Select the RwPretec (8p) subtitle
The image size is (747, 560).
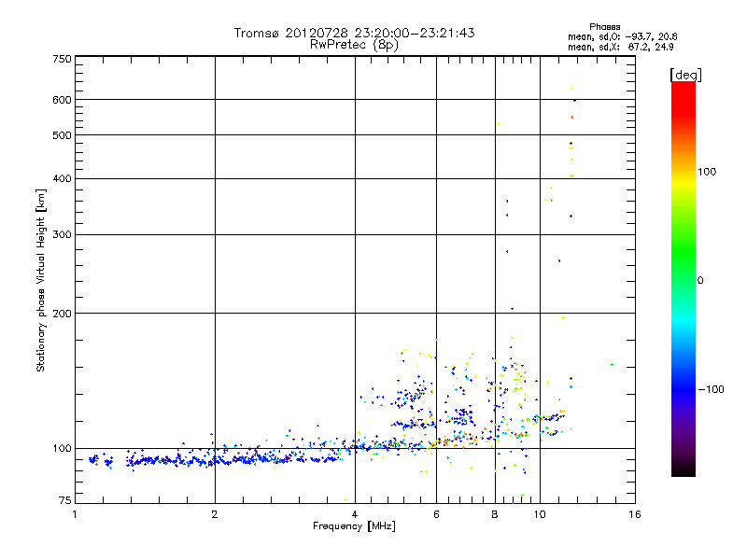354,45
